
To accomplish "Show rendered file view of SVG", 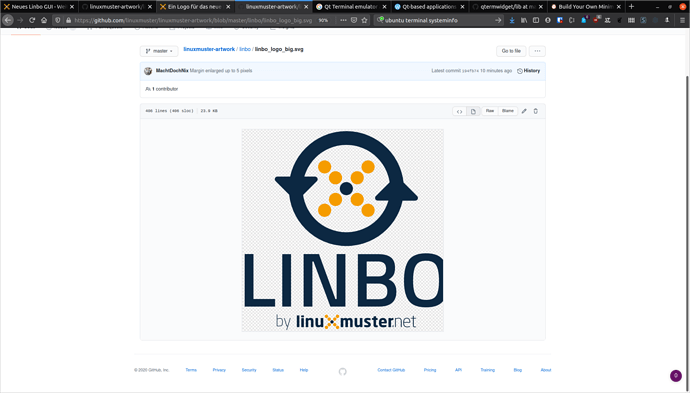I will [x=473, y=111].
